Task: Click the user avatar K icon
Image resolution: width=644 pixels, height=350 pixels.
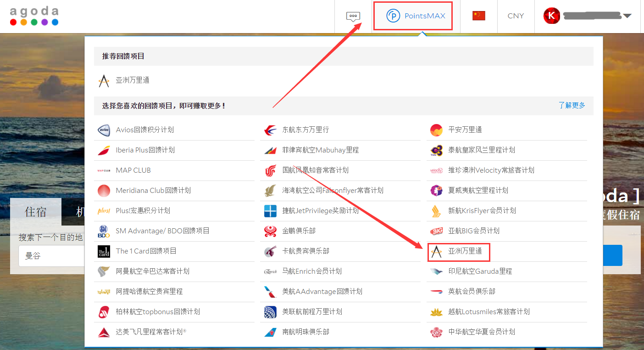Action: point(551,16)
